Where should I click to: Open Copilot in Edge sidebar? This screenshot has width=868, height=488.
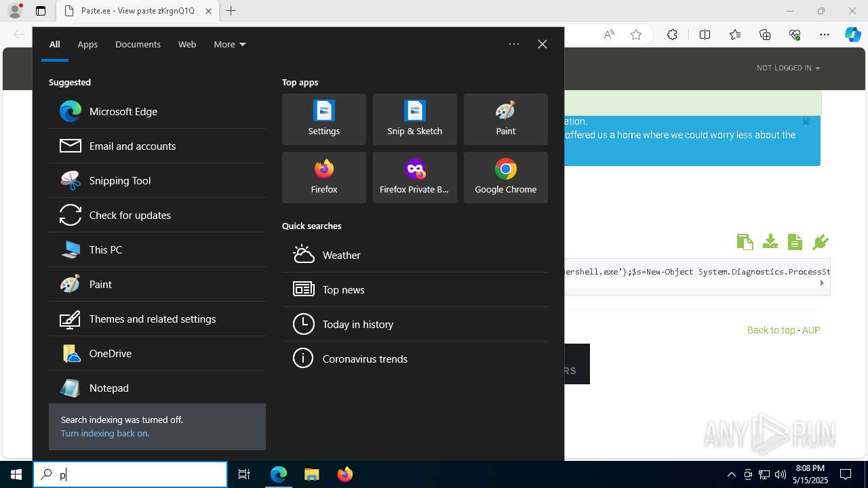coord(853,35)
